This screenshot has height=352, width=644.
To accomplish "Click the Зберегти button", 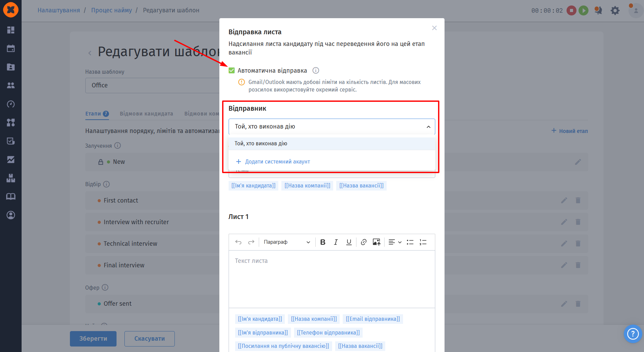I will (93, 339).
